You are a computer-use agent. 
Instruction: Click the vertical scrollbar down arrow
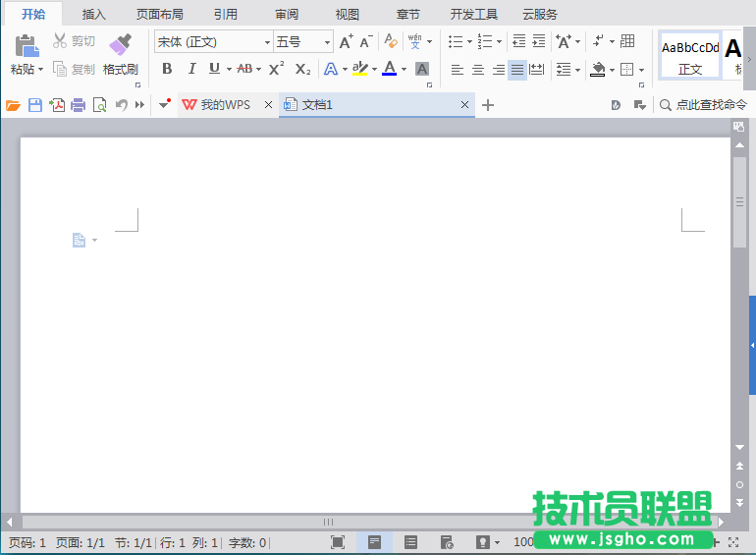click(739, 448)
